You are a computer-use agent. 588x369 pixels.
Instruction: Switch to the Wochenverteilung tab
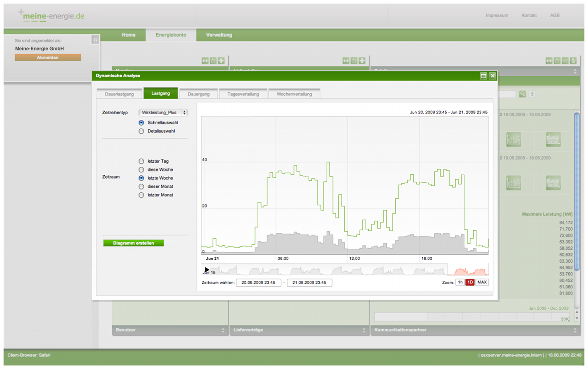tap(294, 94)
